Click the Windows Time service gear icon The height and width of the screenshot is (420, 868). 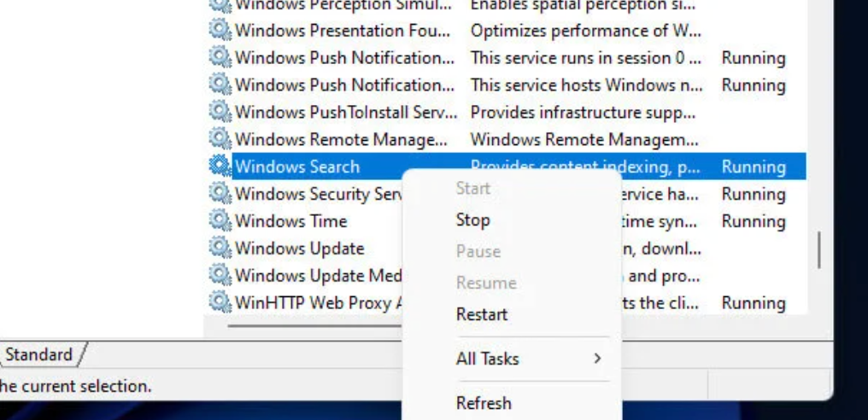click(x=220, y=220)
